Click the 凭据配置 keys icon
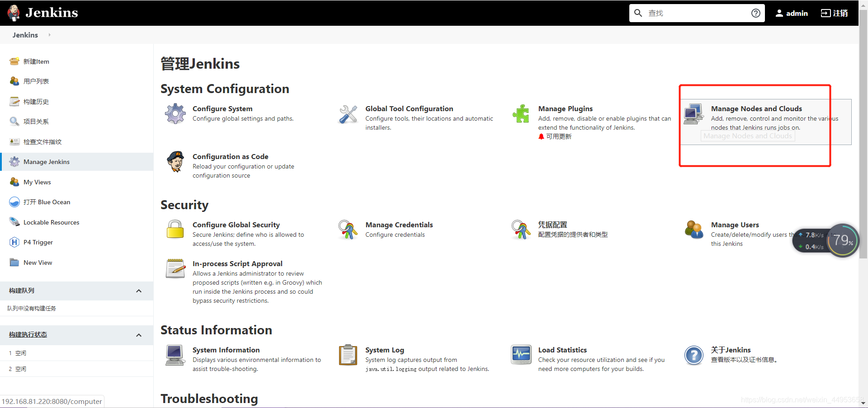The width and height of the screenshot is (868, 408). (521, 230)
